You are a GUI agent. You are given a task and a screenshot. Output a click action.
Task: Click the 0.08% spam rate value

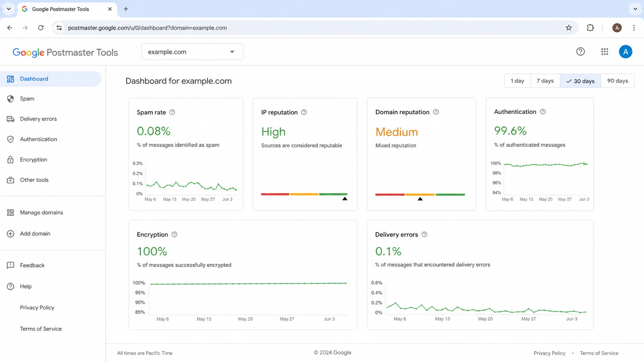(x=153, y=131)
